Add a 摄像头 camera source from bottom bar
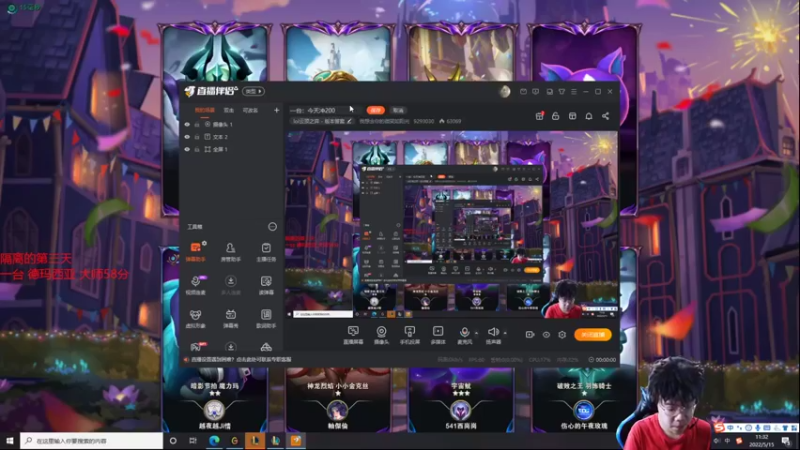The image size is (800, 450). pos(381,335)
